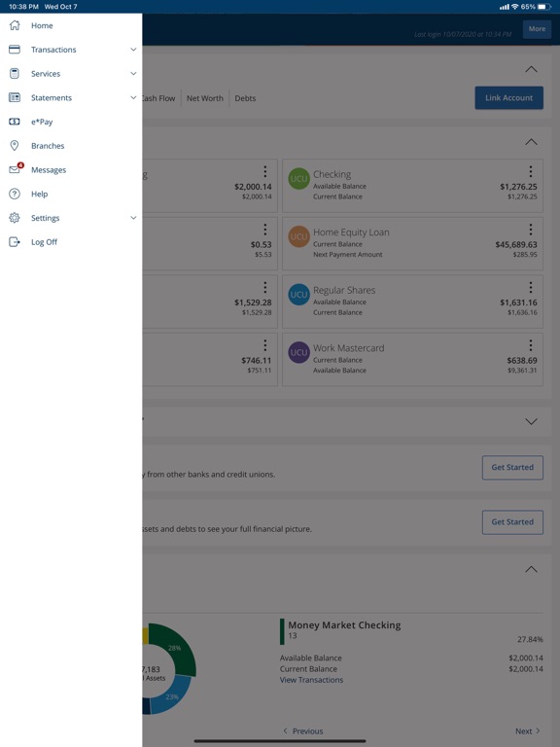Tap the e*Pay money icon
This screenshot has width=560, height=747.
[x=15, y=122]
